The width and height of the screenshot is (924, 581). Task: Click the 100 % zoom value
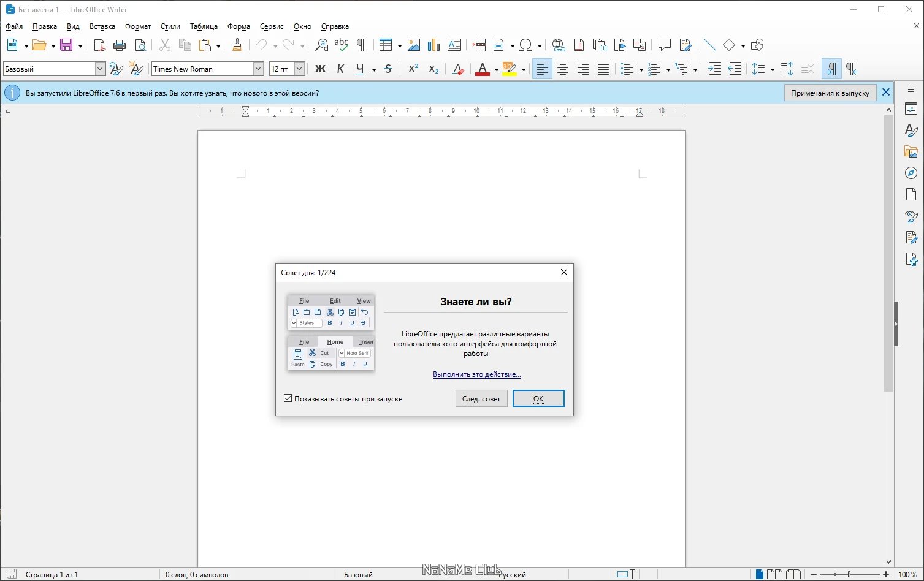pos(908,574)
